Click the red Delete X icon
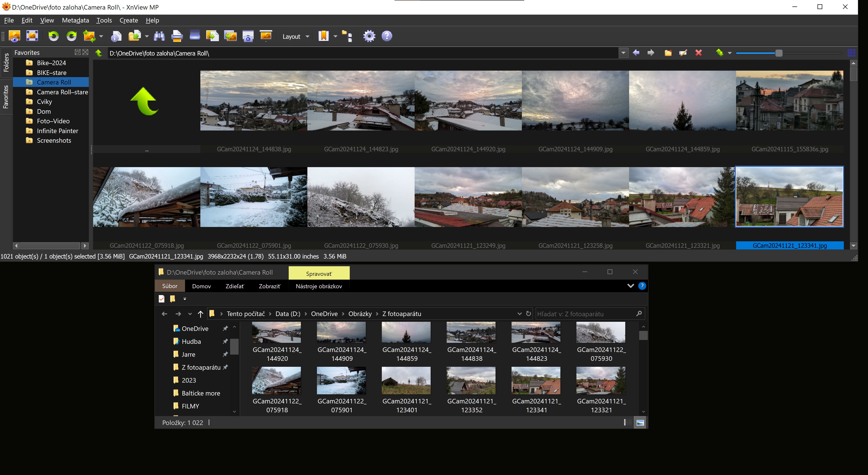 tap(699, 53)
